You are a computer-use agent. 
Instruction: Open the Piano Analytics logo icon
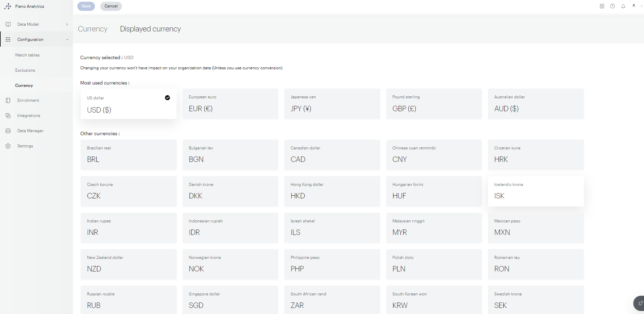8,6
